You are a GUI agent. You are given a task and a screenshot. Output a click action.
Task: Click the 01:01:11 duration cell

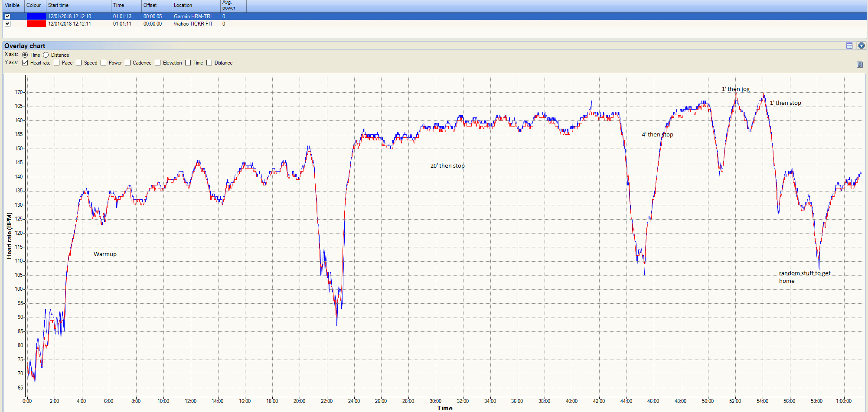(122, 24)
